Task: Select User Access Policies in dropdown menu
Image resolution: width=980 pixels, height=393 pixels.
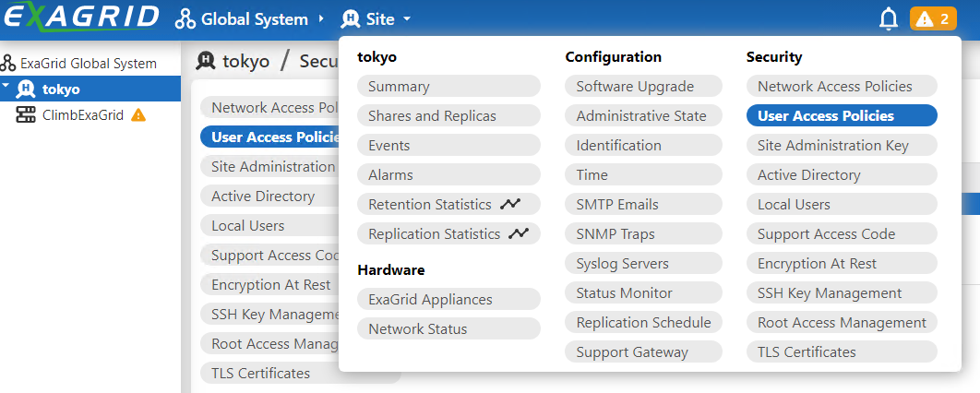Action: 842,115
